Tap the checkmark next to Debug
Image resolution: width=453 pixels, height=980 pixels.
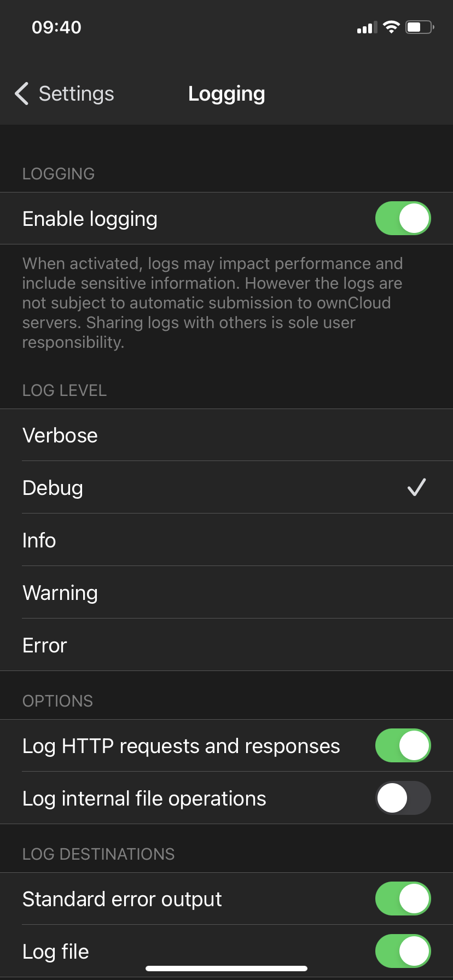[416, 487]
